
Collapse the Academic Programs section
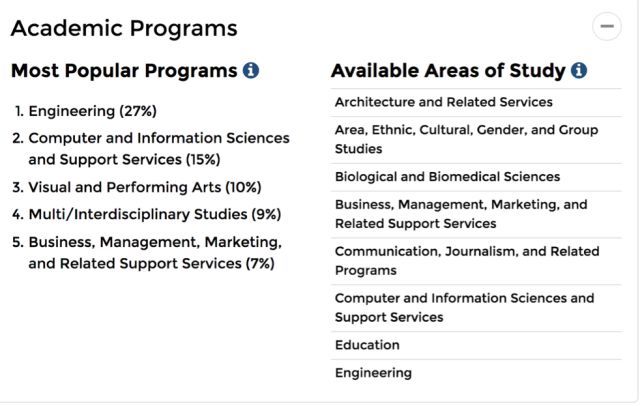606,28
